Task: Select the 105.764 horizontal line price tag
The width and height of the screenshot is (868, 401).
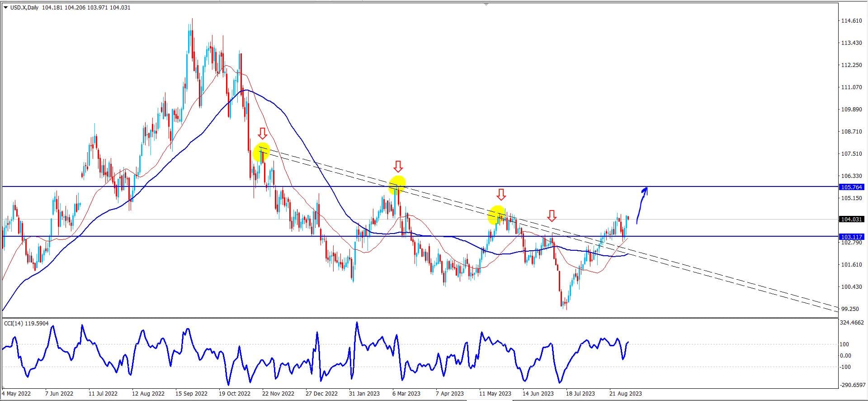Action: pos(851,187)
